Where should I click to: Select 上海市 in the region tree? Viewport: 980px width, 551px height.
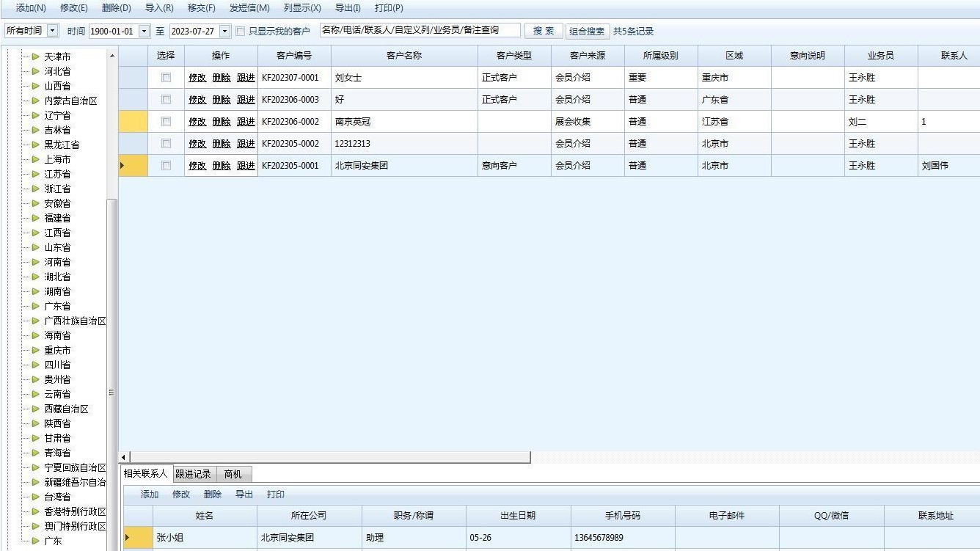pos(57,159)
